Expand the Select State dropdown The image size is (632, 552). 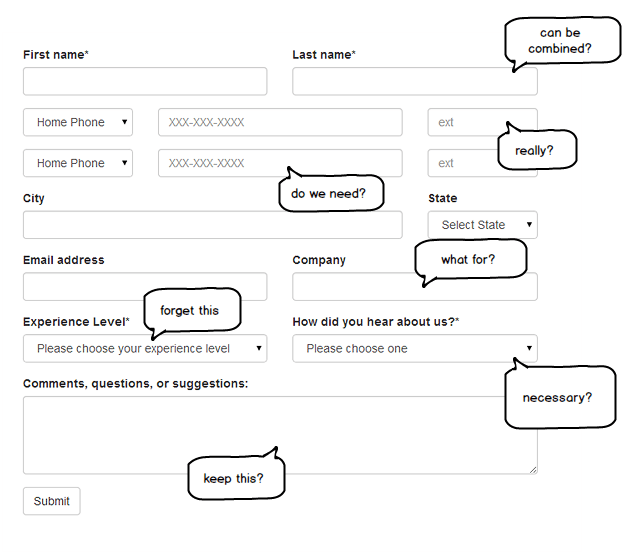(x=482, y=225)
